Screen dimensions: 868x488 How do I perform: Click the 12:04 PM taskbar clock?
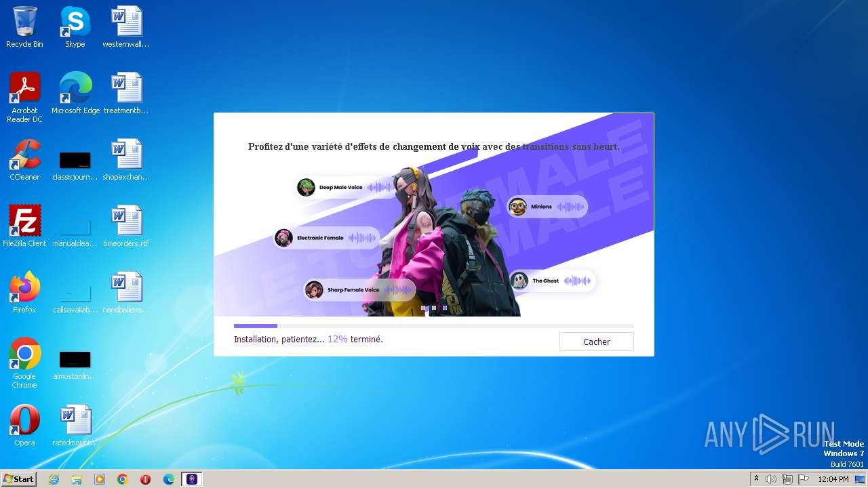(833, 479)
